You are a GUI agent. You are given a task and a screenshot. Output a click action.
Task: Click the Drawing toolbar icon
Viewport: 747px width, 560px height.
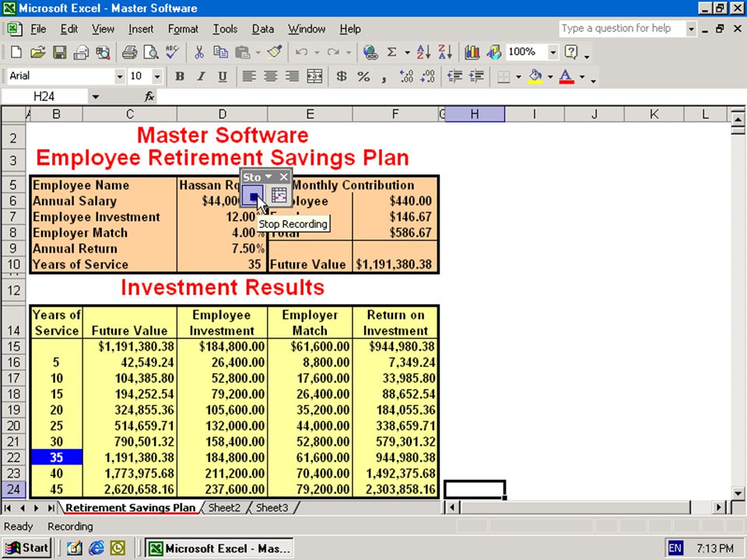[493, 52]
